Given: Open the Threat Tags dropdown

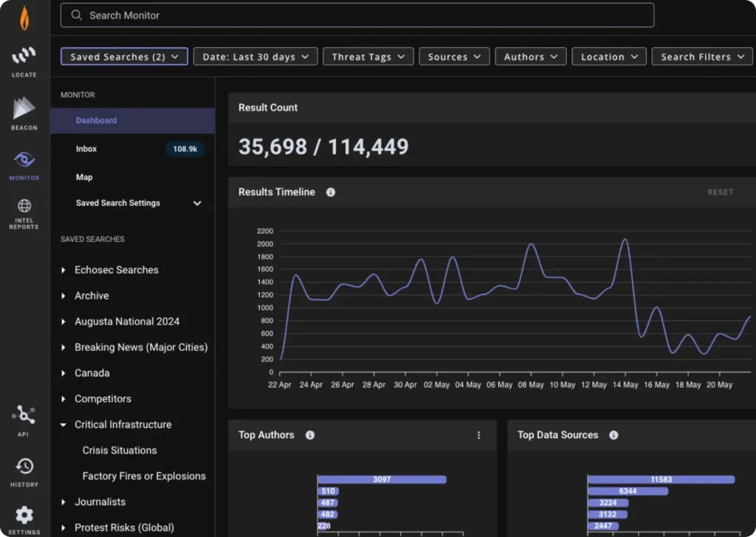Looking at the screenshot, I should (368, 57).
